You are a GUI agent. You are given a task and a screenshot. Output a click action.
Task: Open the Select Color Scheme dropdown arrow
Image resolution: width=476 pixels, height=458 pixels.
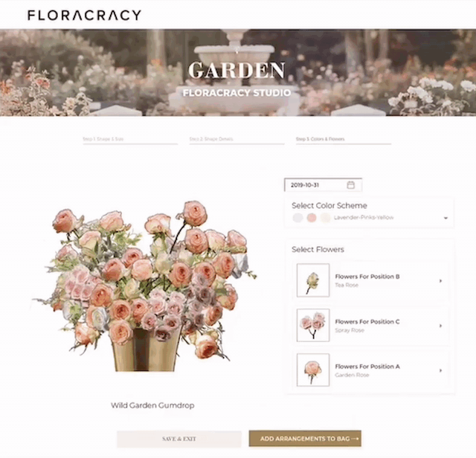446,218
